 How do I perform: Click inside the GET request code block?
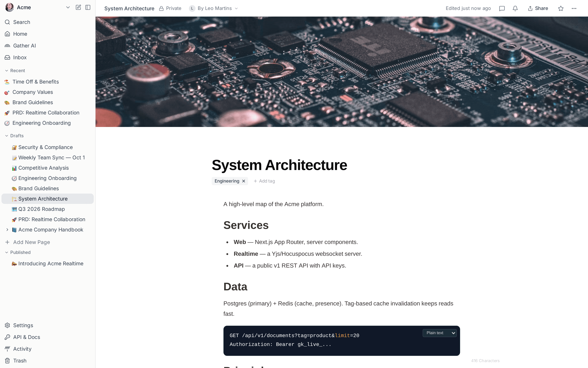tap(342, 341)
